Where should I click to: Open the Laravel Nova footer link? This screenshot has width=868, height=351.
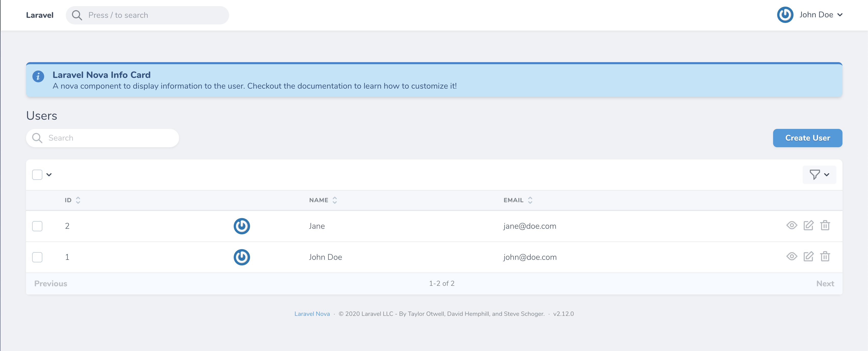point(312,314)
